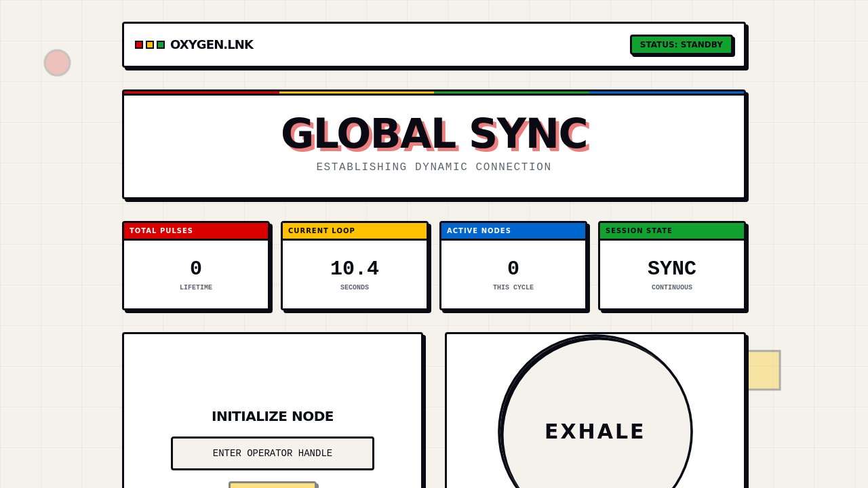Select the ESTABLISHING DYNAMIC CONNECTION subtitle

pyautogui.click(x=434, y=167)
